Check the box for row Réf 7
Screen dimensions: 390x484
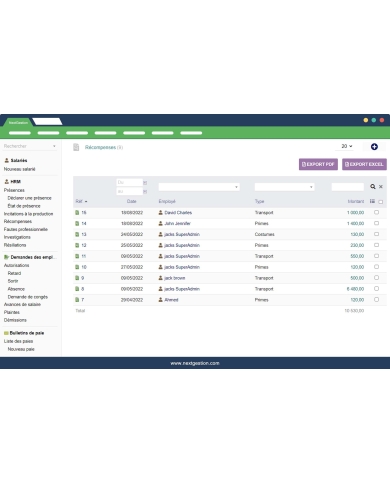(x=376, y=299)
